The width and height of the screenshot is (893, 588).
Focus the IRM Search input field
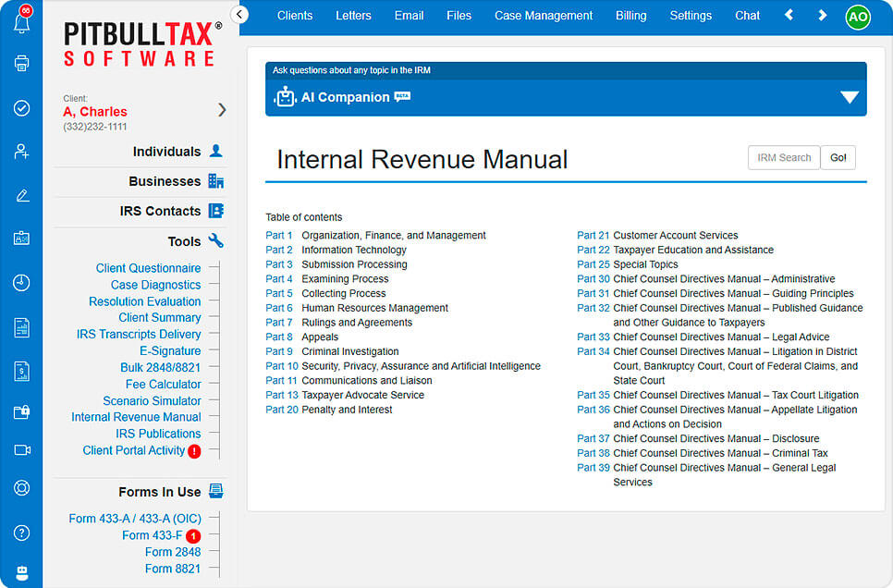click(784, 158)
